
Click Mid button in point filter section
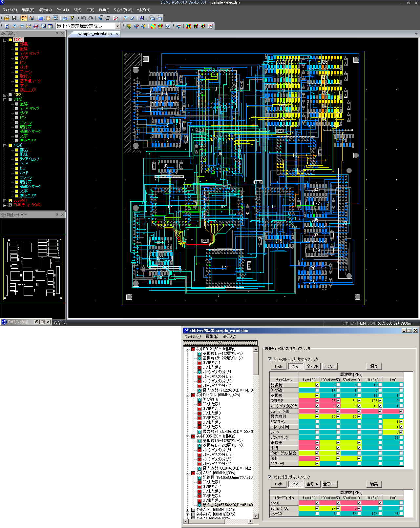pos(295,484)
